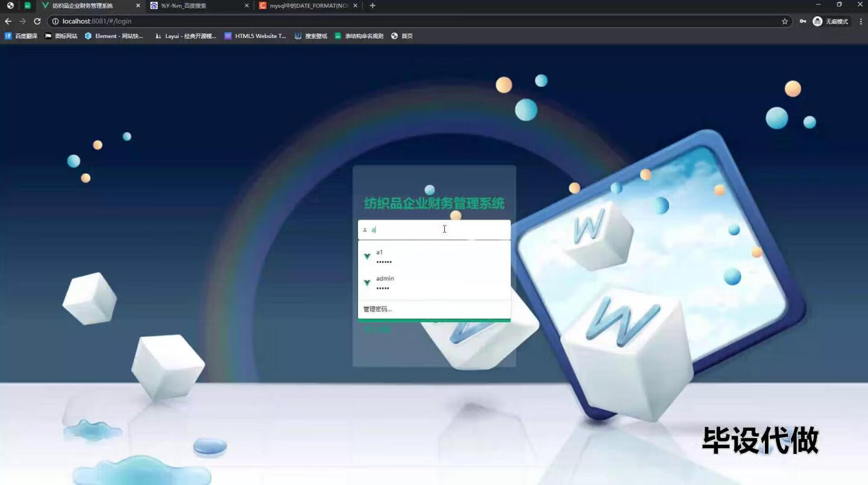The width and height of the screenshot is (868, 485).
Task: Open the 搜索壁纸 bookmark
Action: click(x=310, y=36)
